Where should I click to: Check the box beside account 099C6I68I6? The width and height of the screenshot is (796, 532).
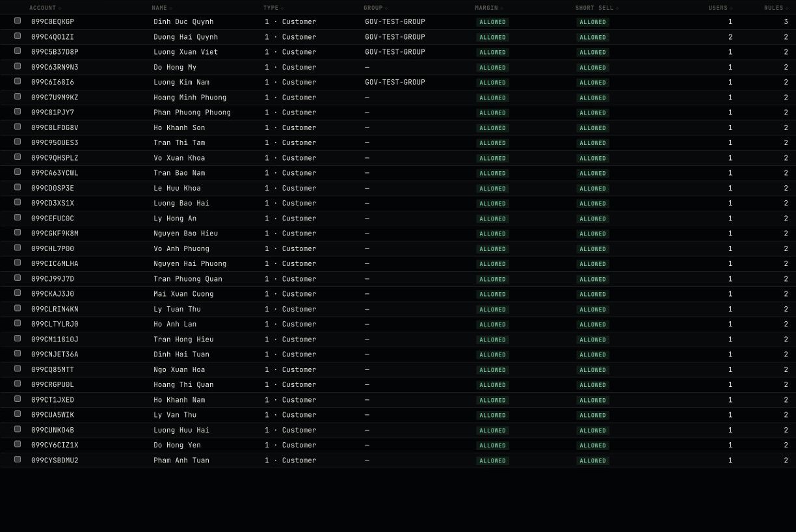click(x=18, y=81)
